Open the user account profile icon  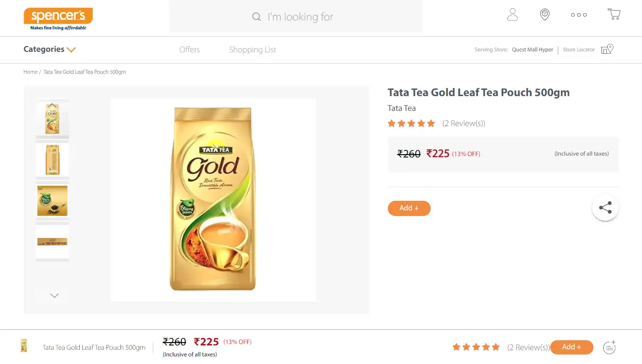(x=513, y=15)
